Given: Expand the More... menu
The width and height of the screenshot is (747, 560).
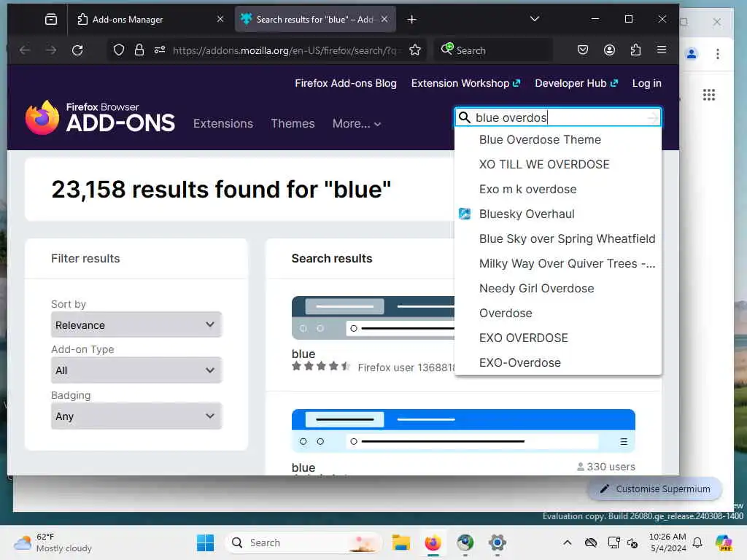Looking at the screenshot, I should [356, 124].
